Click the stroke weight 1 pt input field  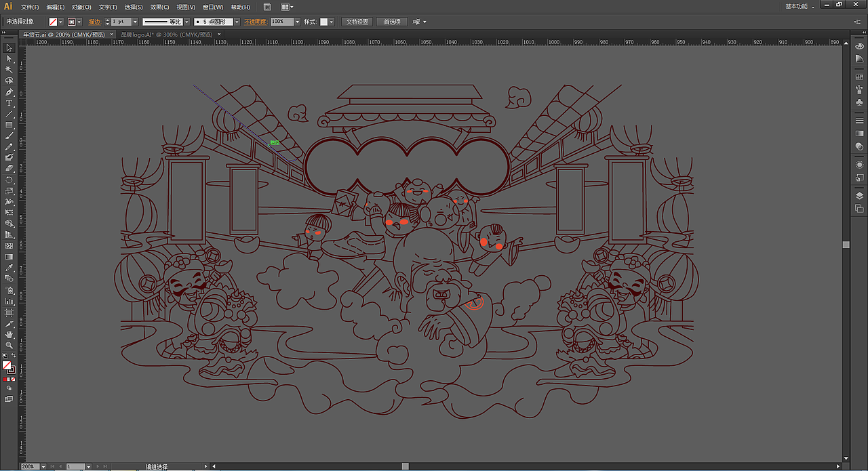pyautogui.click(x=121, y=22)
